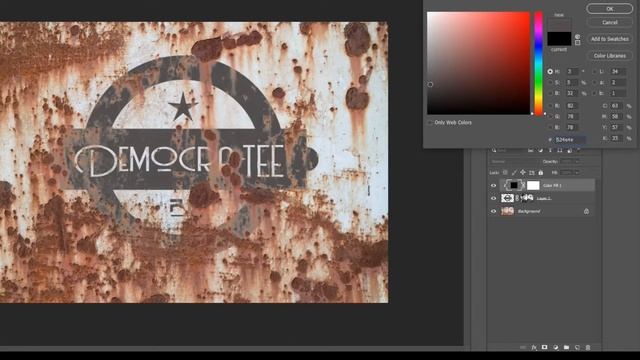
Task: Click the layer filter search icon
Action: pos(494,151)
